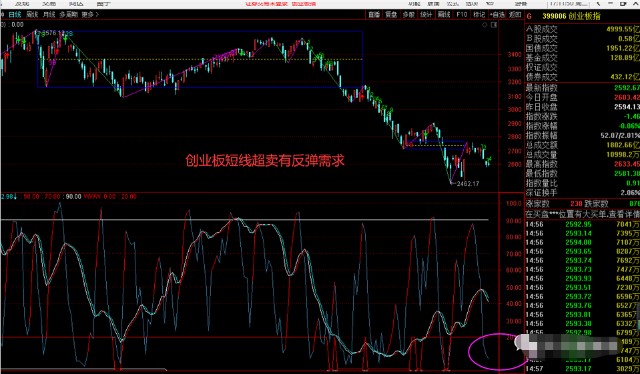640x374 pixels.
Task: Open the 多股 multi-stock view
Action: pyautogui.click(x=409, y=15)
